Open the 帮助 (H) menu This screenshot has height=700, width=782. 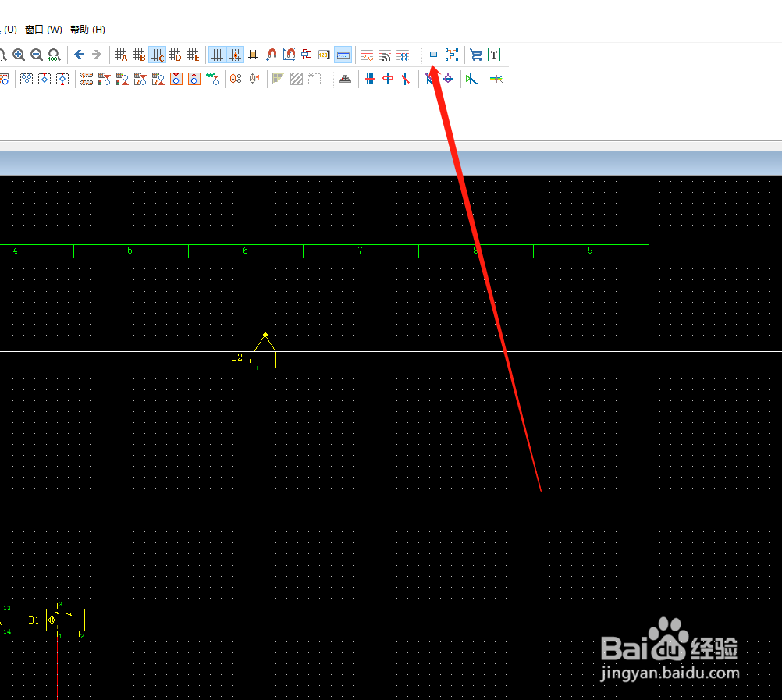(87, 30)
